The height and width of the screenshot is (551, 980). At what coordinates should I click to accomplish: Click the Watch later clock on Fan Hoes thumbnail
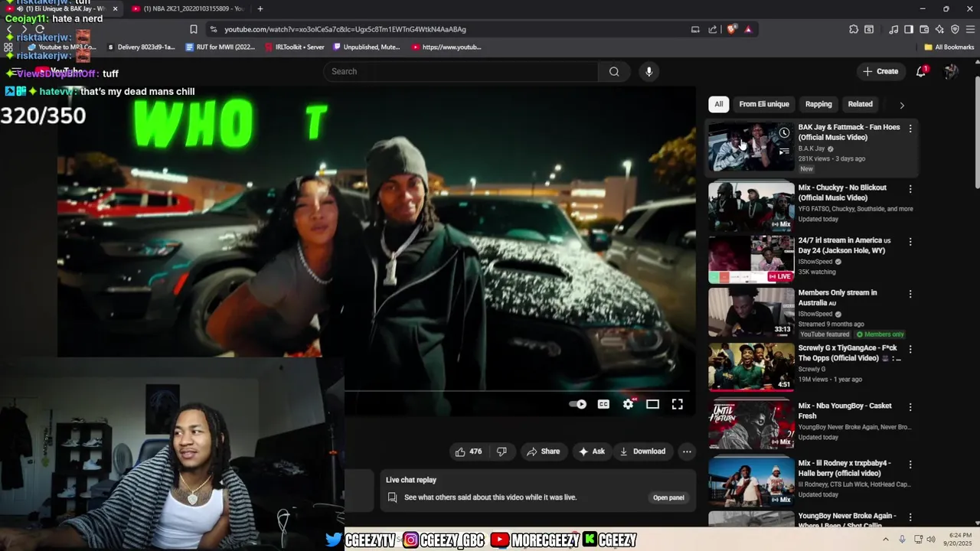click(x=784, y=133)
